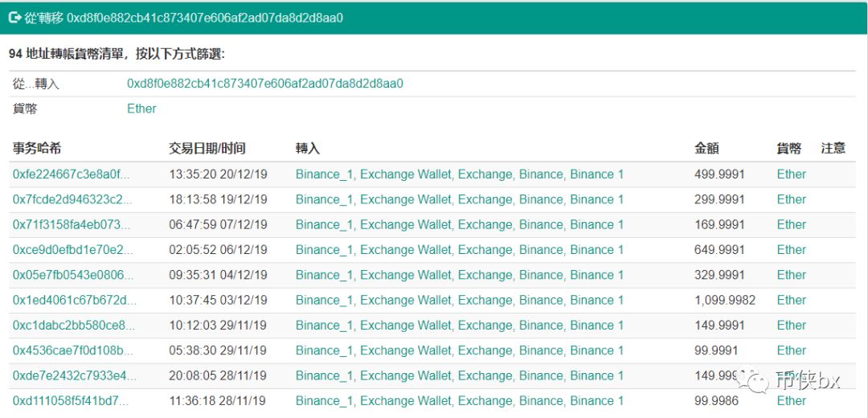The width and height of the screenshot is (868, 418).
Task: Open transaction hash 0xde7e2432c7933e4...
Action: pos(74,376)
